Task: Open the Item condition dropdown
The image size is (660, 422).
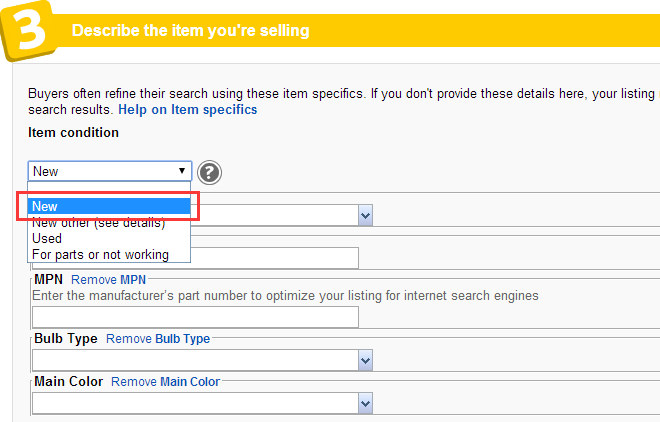Action: click(109, 171)
